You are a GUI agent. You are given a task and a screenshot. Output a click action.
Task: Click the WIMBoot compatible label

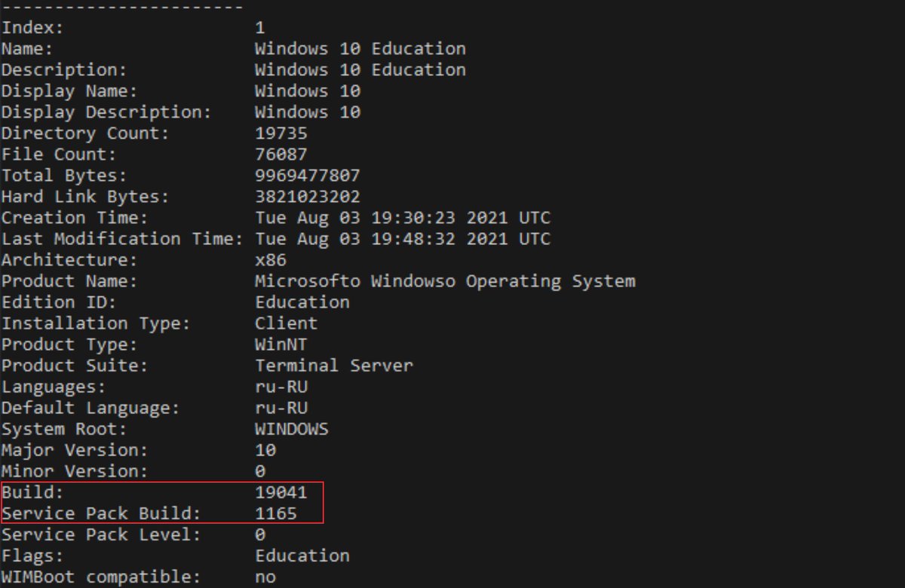[x=101, y=577]
